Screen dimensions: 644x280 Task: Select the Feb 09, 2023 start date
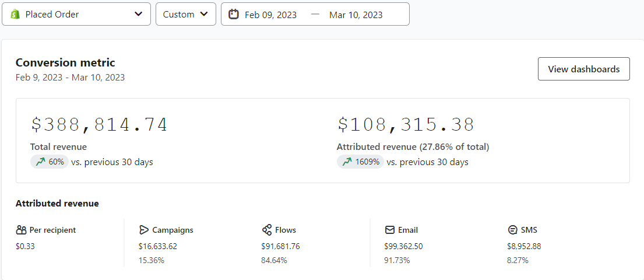pos(270,15)
